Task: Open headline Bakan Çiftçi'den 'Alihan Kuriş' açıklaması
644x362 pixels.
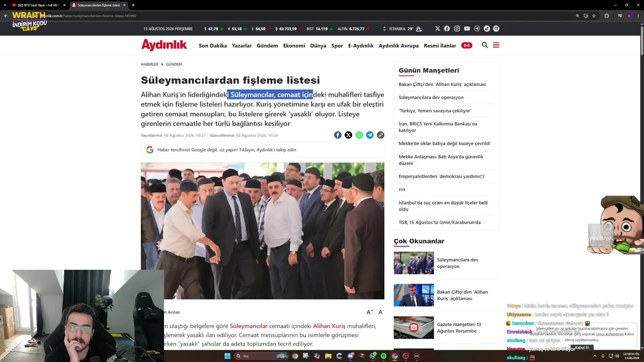Action: click(442, 84)
